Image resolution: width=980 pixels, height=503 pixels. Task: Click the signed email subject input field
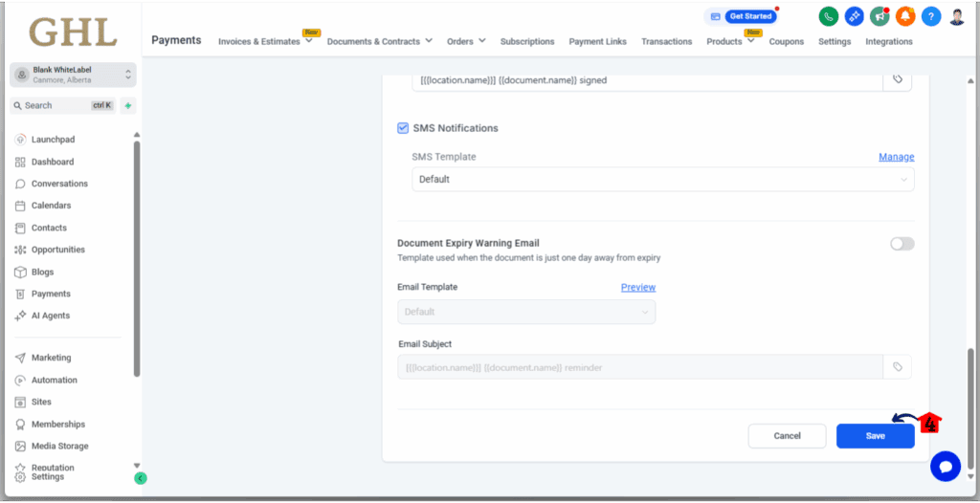[647, 80]
